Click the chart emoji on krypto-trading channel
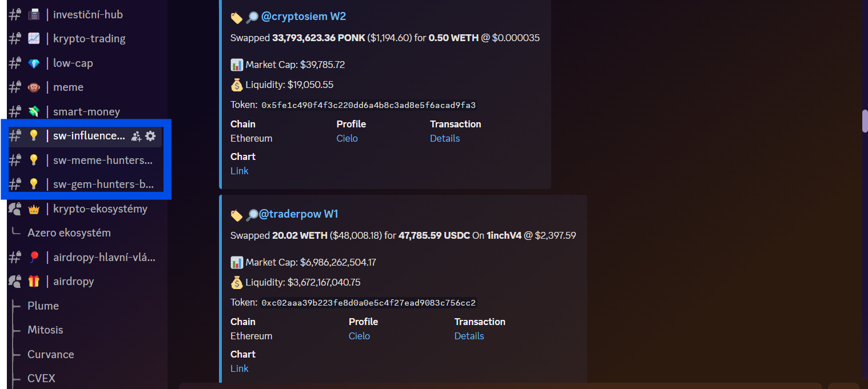Image resolution: width=868 pixels, height=389 pixels. (34, 39)
